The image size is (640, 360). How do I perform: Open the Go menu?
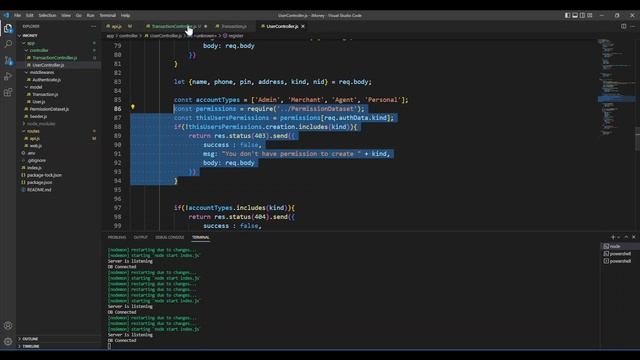tap(79, 15)
